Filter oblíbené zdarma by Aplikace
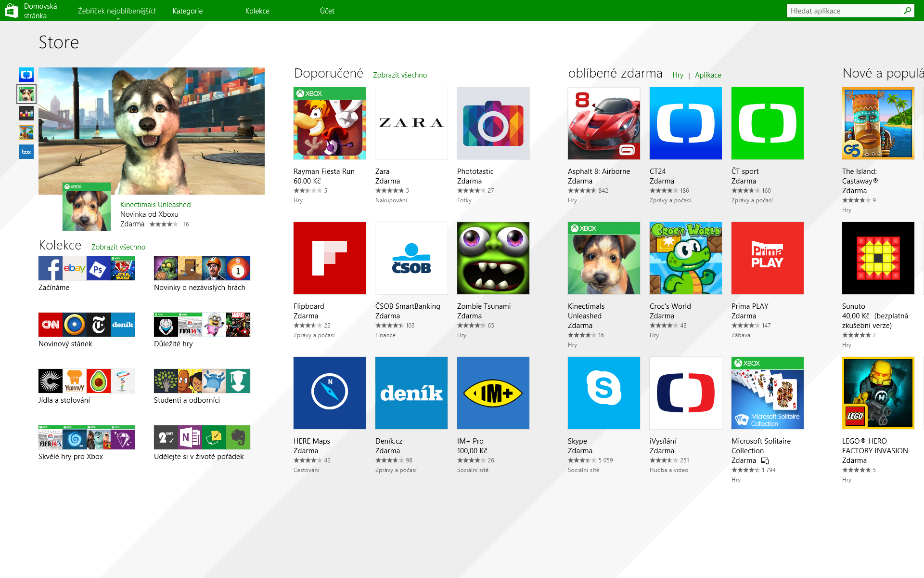 point(708,75)
